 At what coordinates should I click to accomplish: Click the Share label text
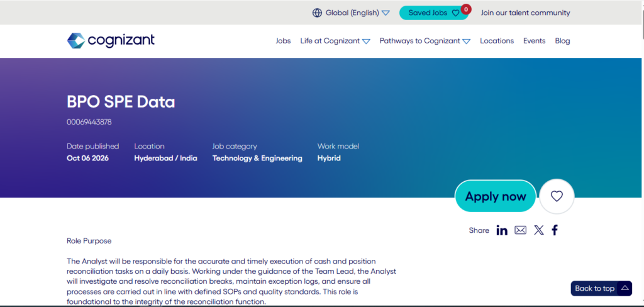click(x=479, y=230)
